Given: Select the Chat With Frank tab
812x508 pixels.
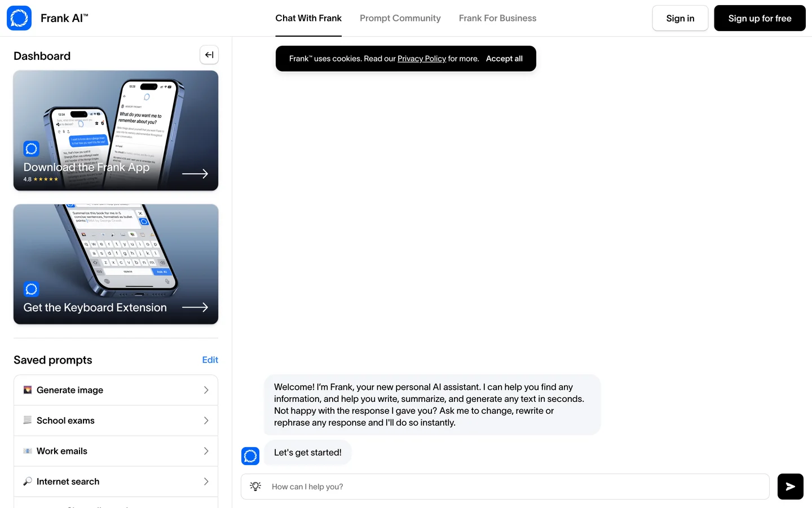Looking at the screenshot, I should 308,18.
